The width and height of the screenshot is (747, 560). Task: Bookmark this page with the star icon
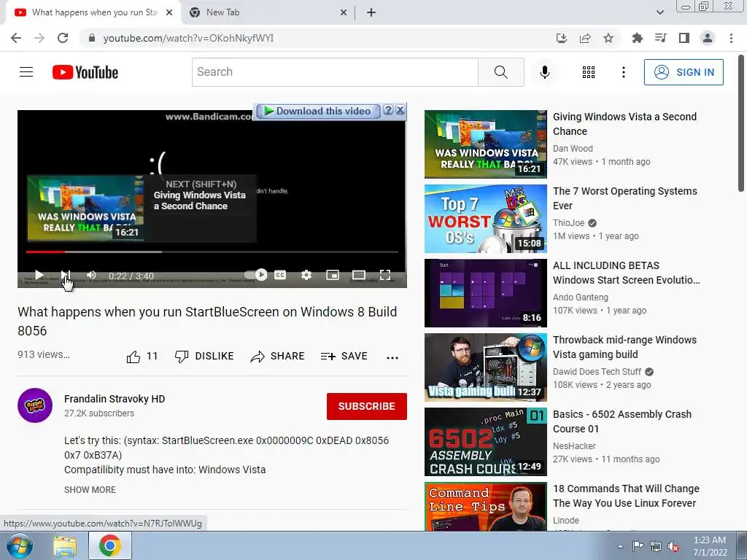coord(608,38)
